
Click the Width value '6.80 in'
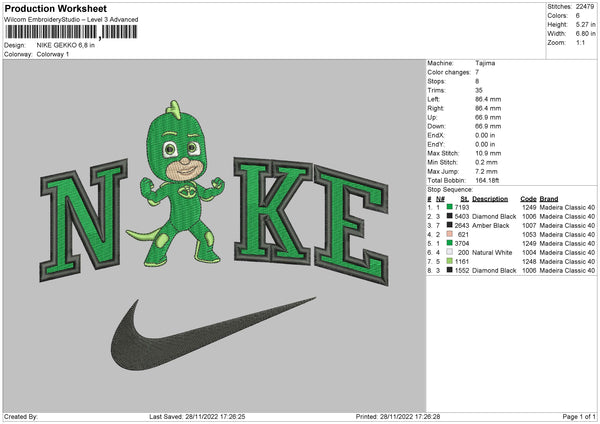point(585,34)
